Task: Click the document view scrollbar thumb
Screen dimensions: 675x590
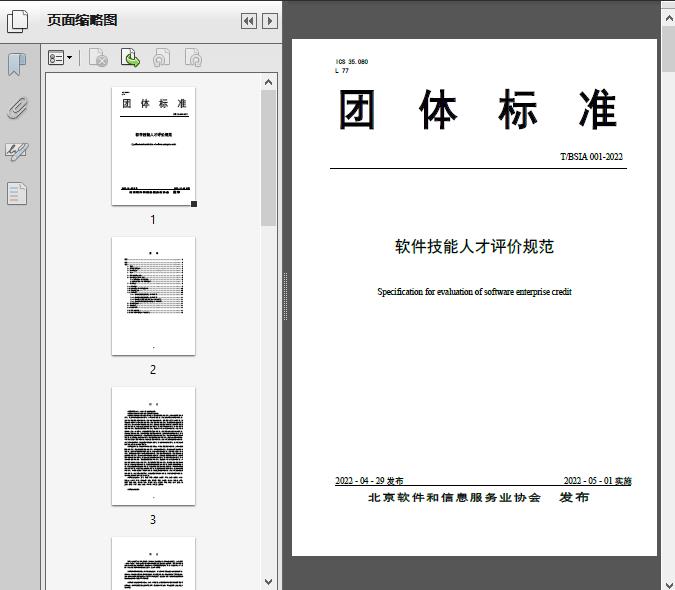Action: pyautogui.click(x=669, y=49)
